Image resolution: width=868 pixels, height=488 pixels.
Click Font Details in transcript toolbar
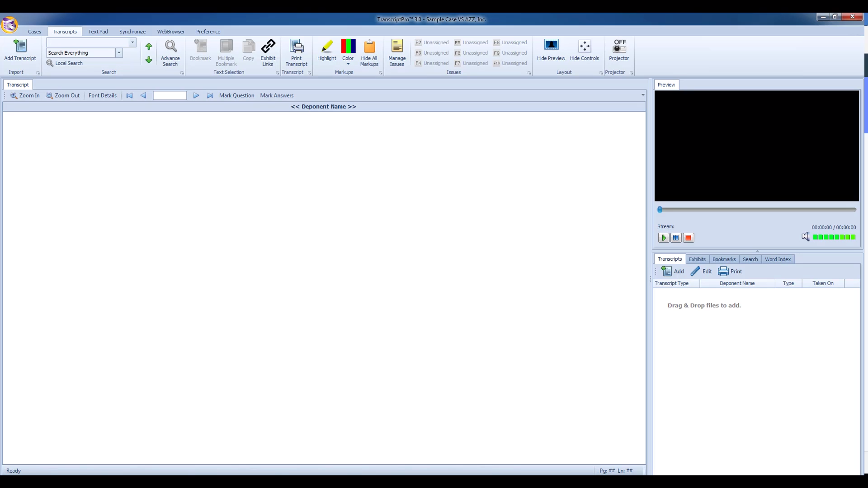click(x=102, y=95)
